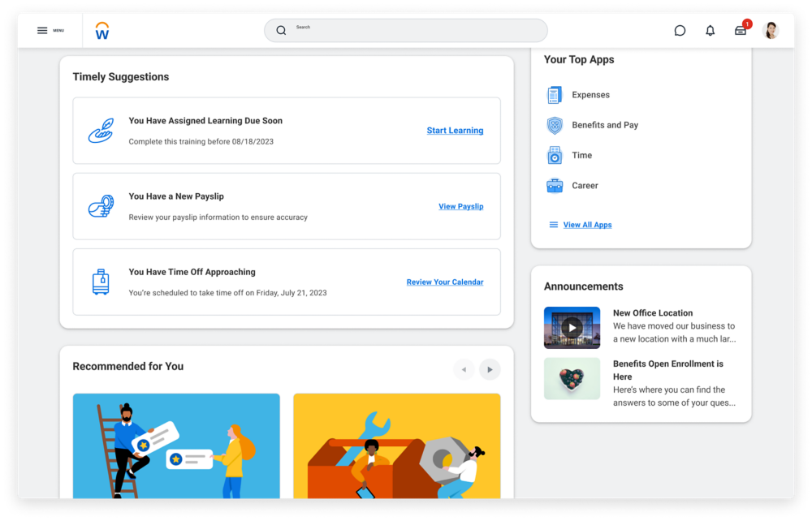The width and height of the screenshot is (812, 521).
Task: Open the chat messages icon
Action: pos(680,30)
